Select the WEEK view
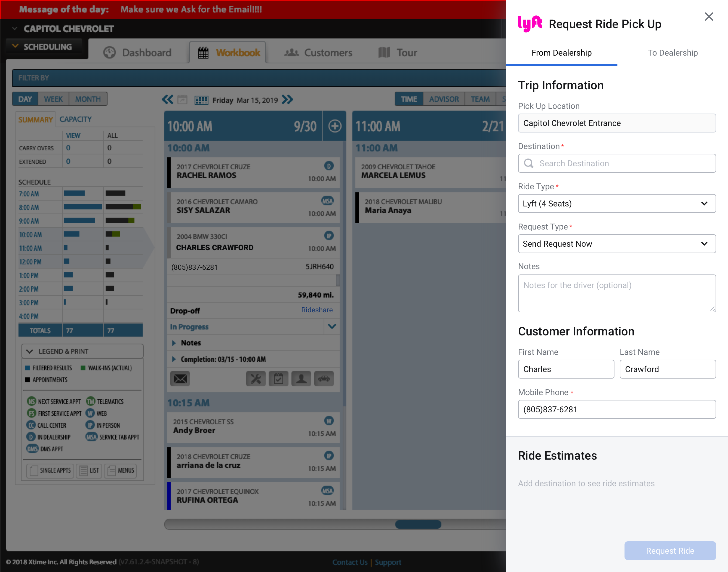Image resolution: width=728 pixels, height=572 pixels. point(53,99)
